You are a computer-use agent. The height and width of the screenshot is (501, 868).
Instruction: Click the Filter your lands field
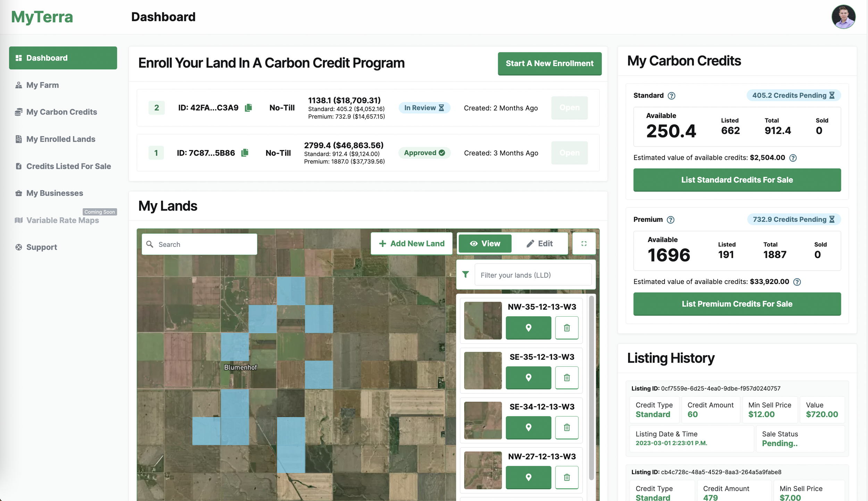[x=533, y=275]
